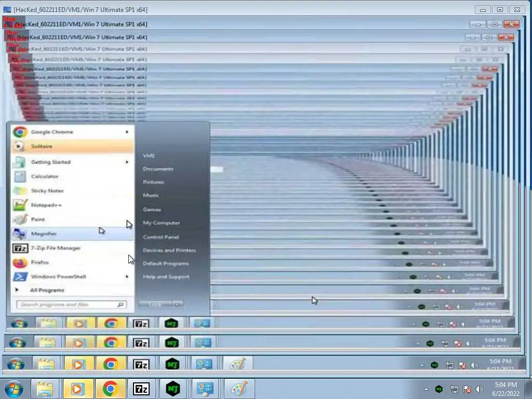
Task: Launch Calculator from the Start menu
Action: pyautogui.click(x=72, y=177)
